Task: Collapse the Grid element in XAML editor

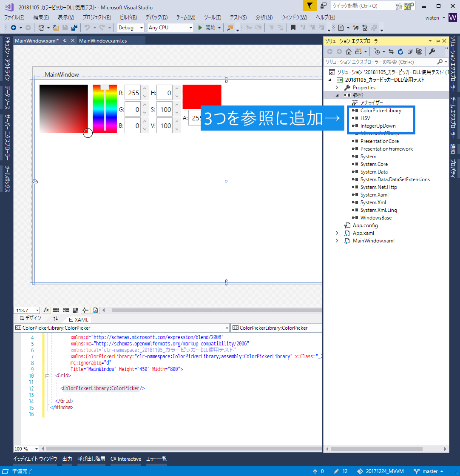Action: click(47, 376)
